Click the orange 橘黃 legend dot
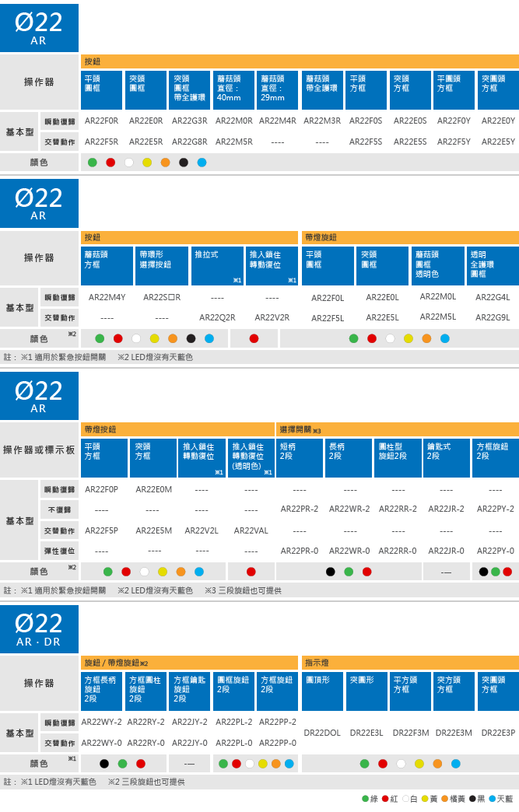 (x=445, y=799)
